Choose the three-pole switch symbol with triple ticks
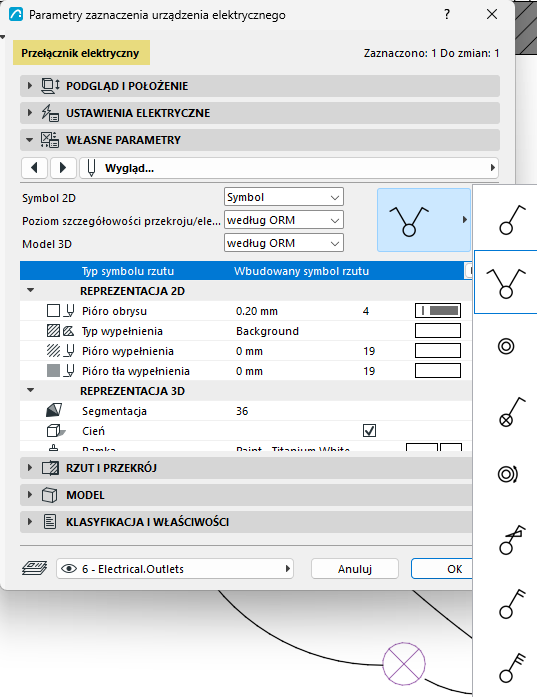The image size is (537, 697). point(511,668)
